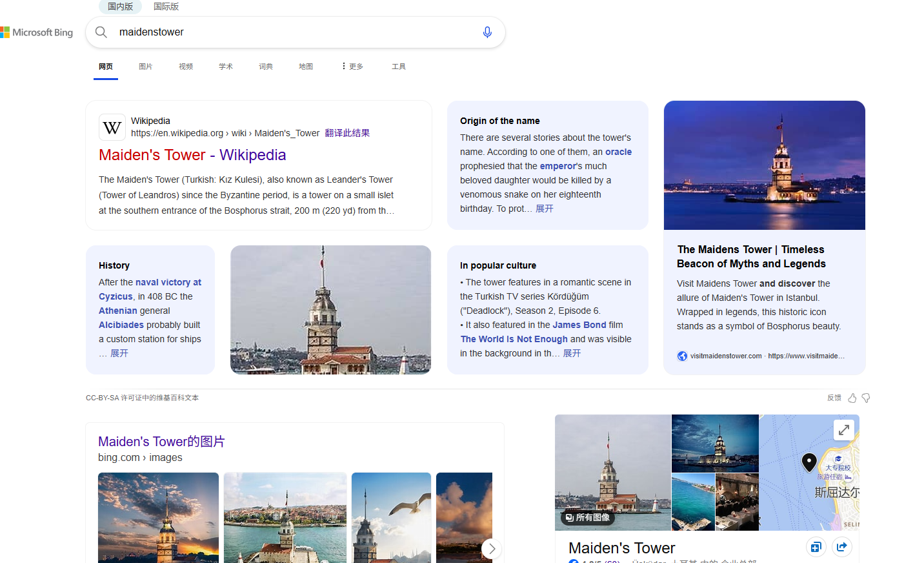Click the search box containing maidenstower
924x563 pixels.
(x=290, y=32)
